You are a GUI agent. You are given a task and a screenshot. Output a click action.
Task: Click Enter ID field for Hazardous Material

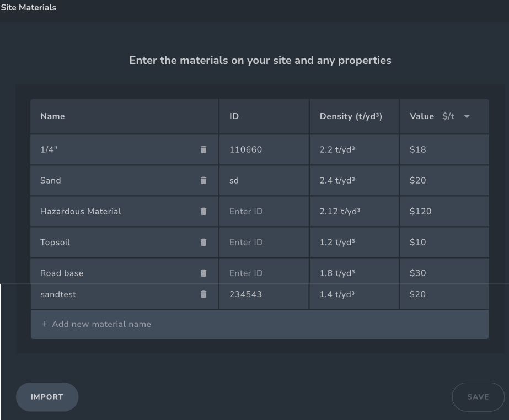pos(264,211)
